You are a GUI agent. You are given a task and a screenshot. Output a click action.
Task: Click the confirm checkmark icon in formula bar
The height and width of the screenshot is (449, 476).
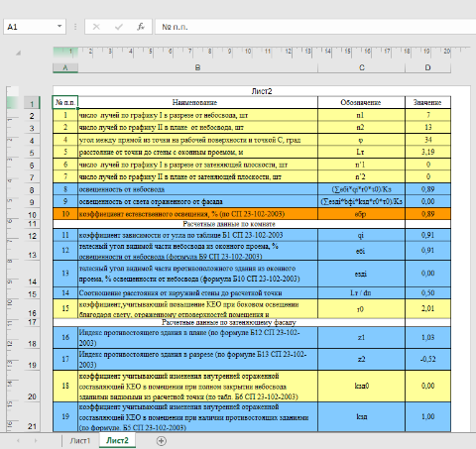(x=119, y=27)
